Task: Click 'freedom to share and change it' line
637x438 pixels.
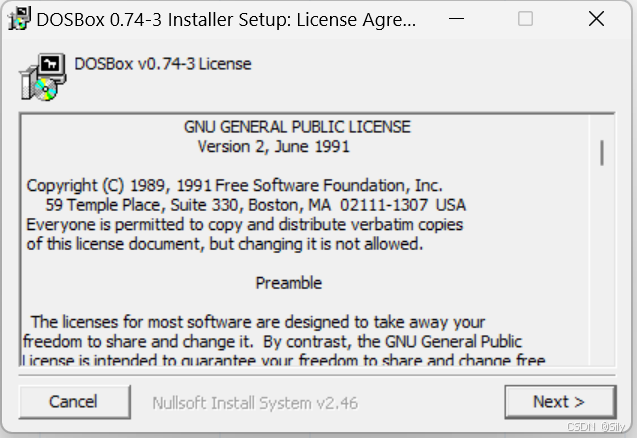Action: click(x=272, y=342)
